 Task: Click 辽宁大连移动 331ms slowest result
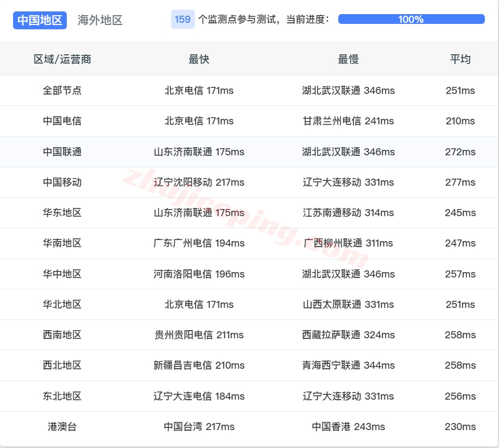click(x=348, y=396)
